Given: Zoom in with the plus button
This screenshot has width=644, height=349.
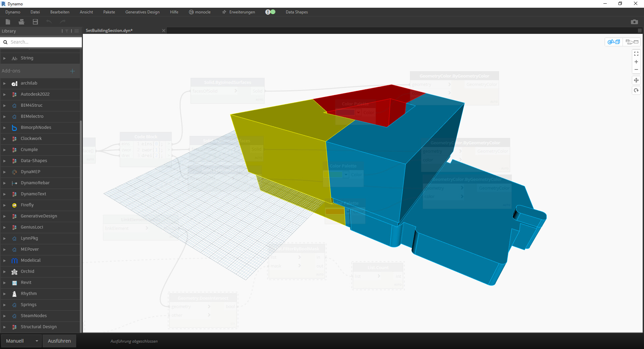Looking at the screenshot, I should pos(636,62).
